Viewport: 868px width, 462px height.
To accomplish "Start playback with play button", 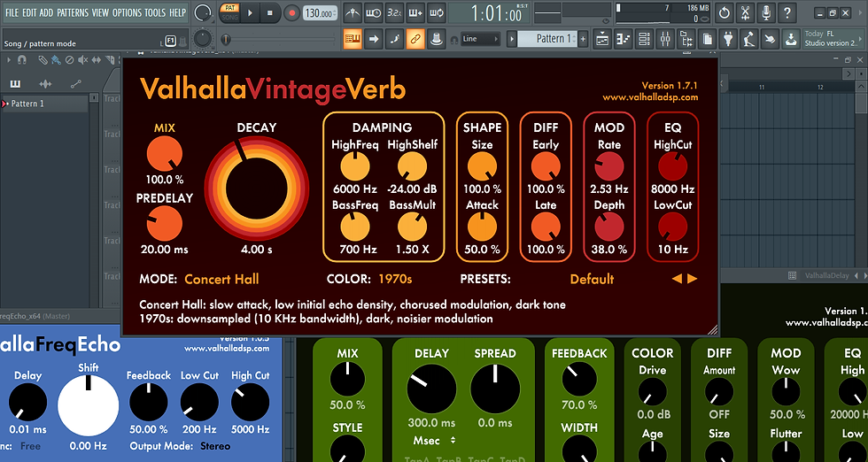I will click(x=250, y=12).
